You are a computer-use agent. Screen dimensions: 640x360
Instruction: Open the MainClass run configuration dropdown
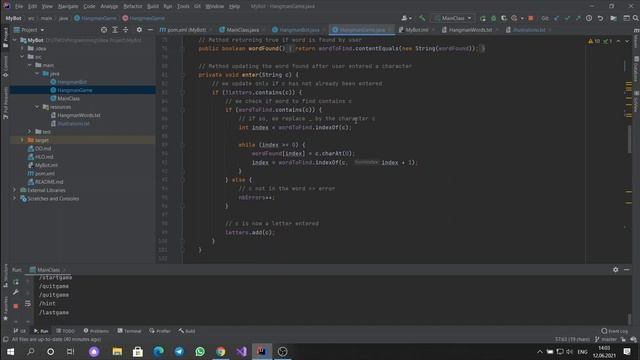pos(453,18)
